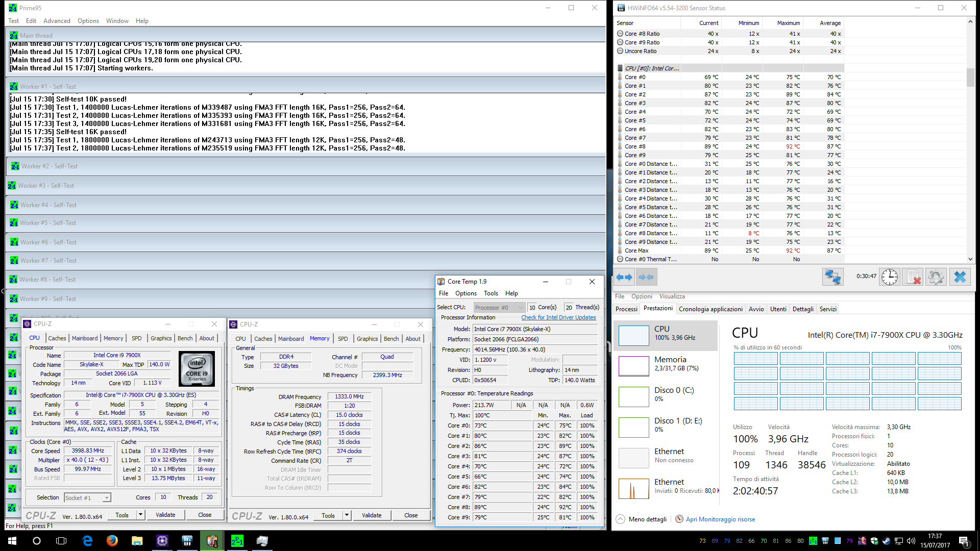Select Bench tab in right CPU-Z window

(391, 339)
